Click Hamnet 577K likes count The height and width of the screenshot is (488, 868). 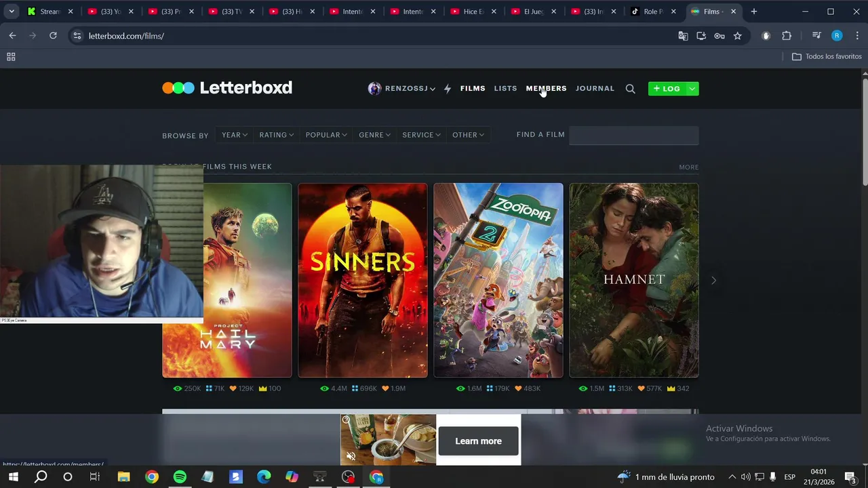648,388
